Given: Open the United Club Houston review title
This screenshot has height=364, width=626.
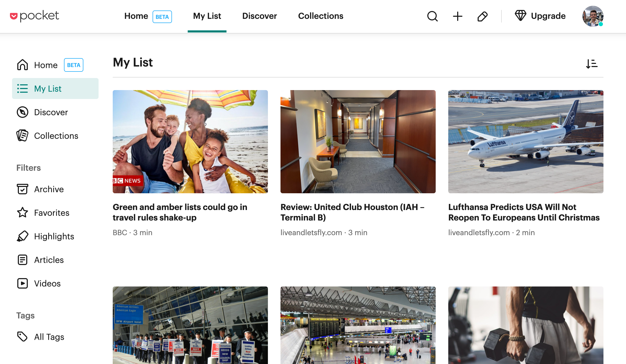Looking at the screenshot, I should tap(352, 212).
